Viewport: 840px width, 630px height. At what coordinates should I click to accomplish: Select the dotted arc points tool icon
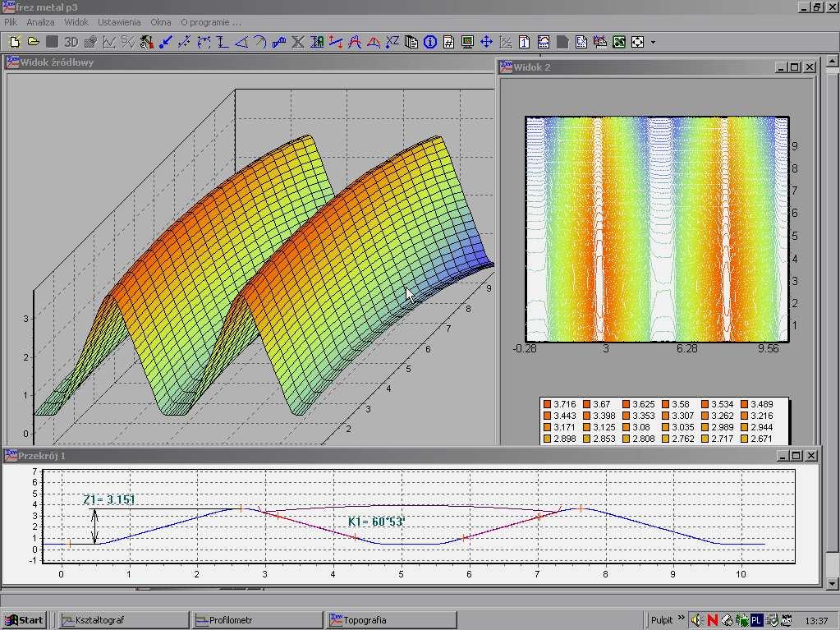204,42
